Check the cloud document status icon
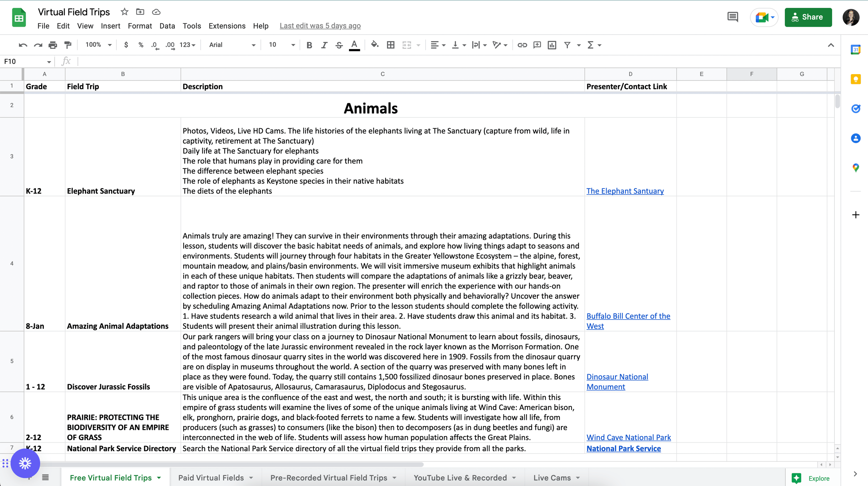The height and width of the screenshot is (486, 868). 156,12
